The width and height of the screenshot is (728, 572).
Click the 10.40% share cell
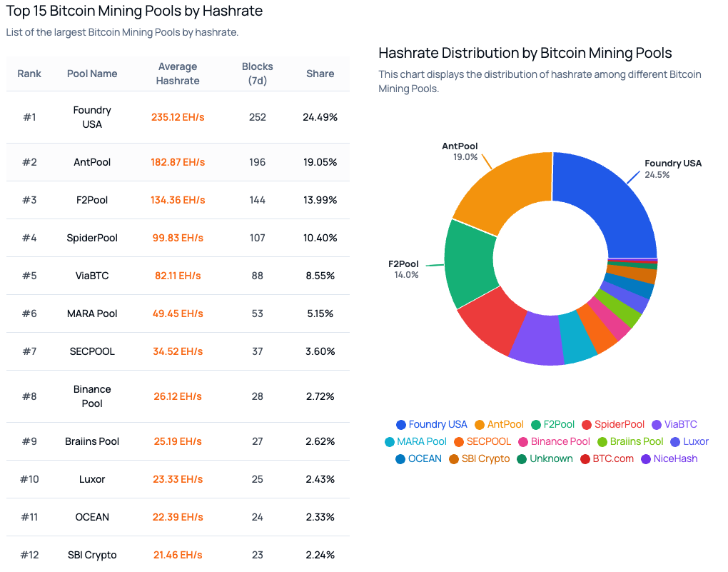click(x=320, y=238)
